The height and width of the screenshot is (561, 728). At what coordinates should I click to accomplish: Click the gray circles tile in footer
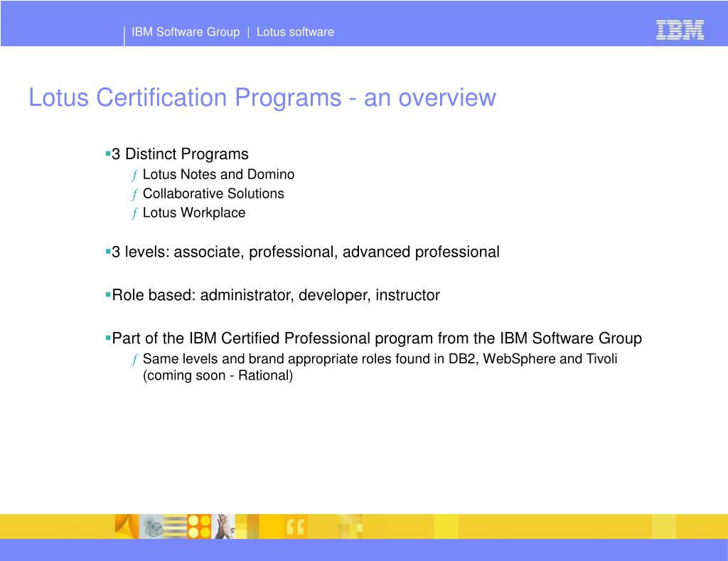152,527
